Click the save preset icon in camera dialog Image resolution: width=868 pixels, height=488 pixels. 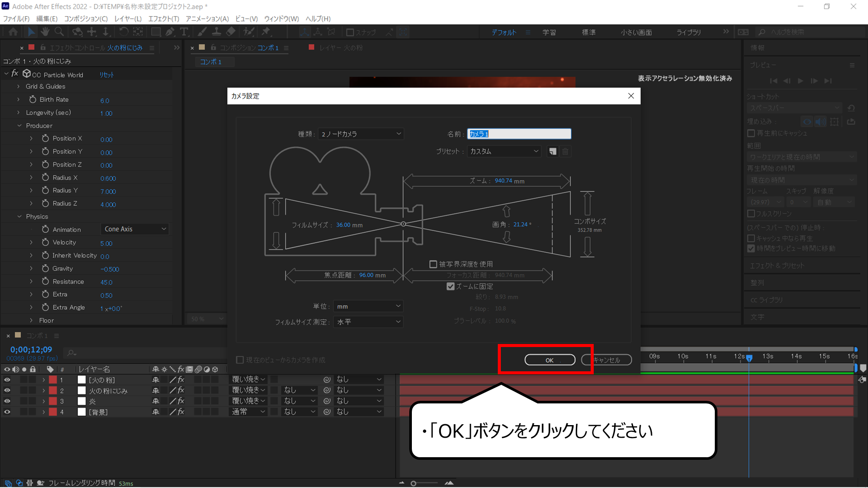[552, 151]
